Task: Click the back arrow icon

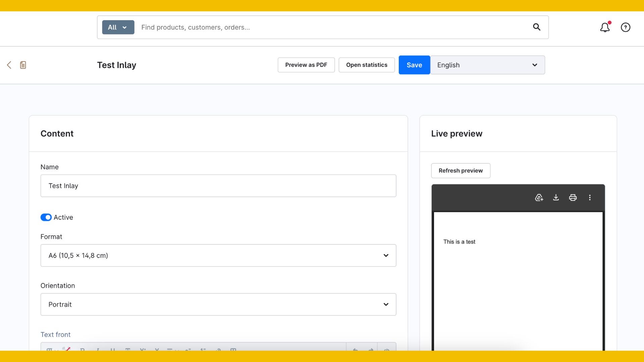Action: pyautogui.click(x=9, y=65)
